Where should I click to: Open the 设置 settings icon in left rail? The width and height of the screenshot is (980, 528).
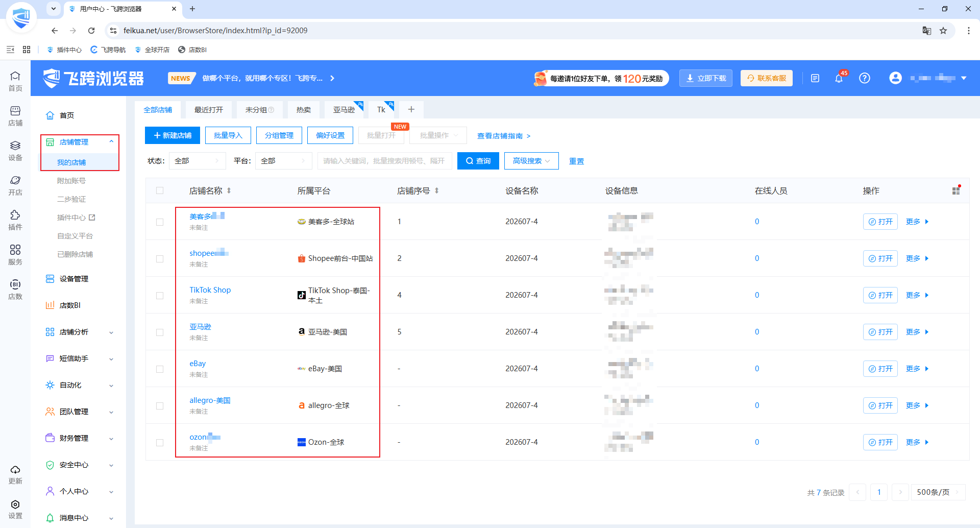15,509
